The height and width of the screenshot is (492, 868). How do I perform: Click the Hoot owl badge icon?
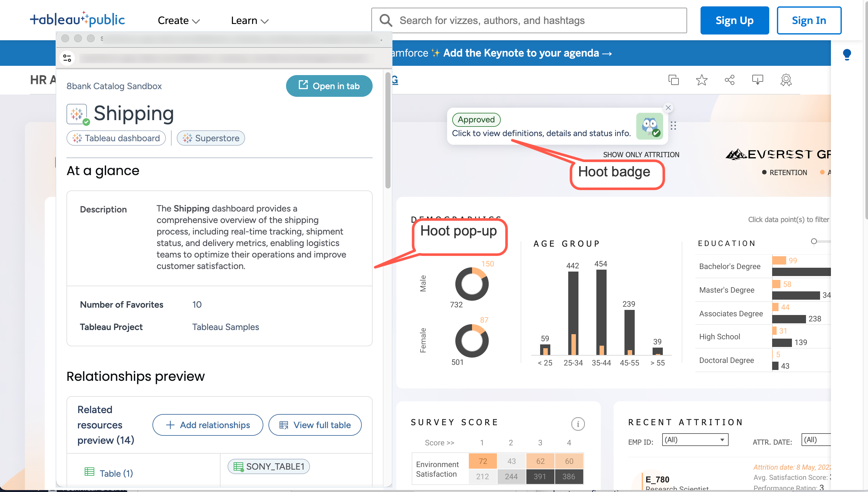[x=649, y=126]
